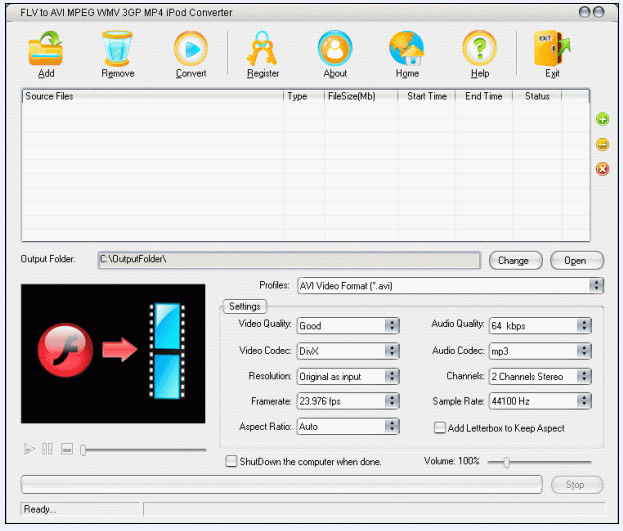The image size is (623, 531).
Task: Open the Help question mark icon
Action: coord(480,48)
